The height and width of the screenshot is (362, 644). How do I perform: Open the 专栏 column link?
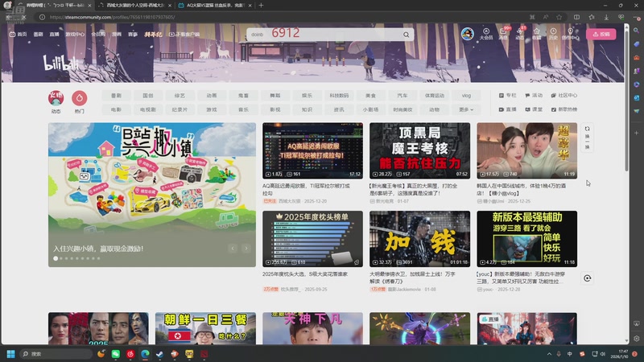508,96
